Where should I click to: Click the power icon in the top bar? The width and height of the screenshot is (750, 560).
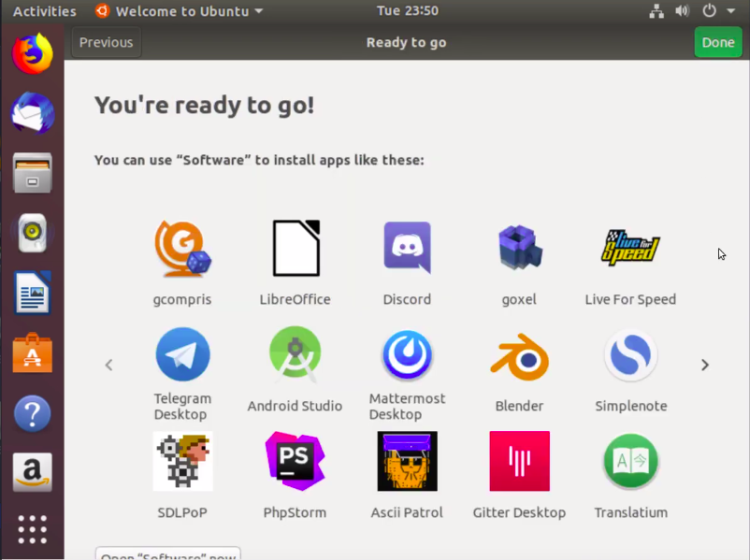click(710, 10)
